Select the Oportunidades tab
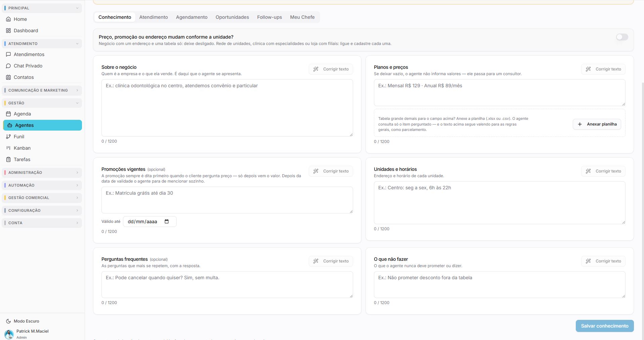644x340 pixels. click(x=232, y=17)
